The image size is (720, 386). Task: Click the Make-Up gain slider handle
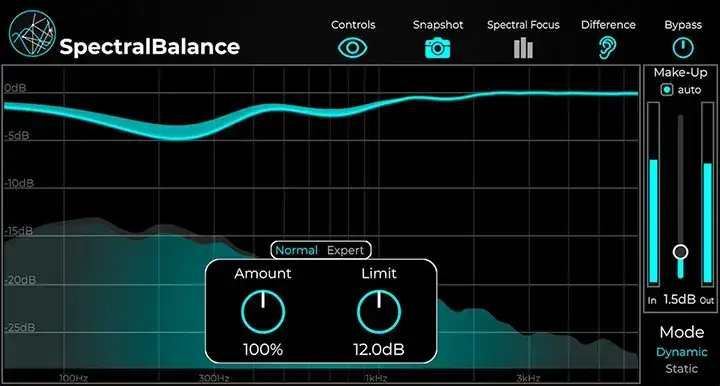pyautogui.click(x=681, y=252)
